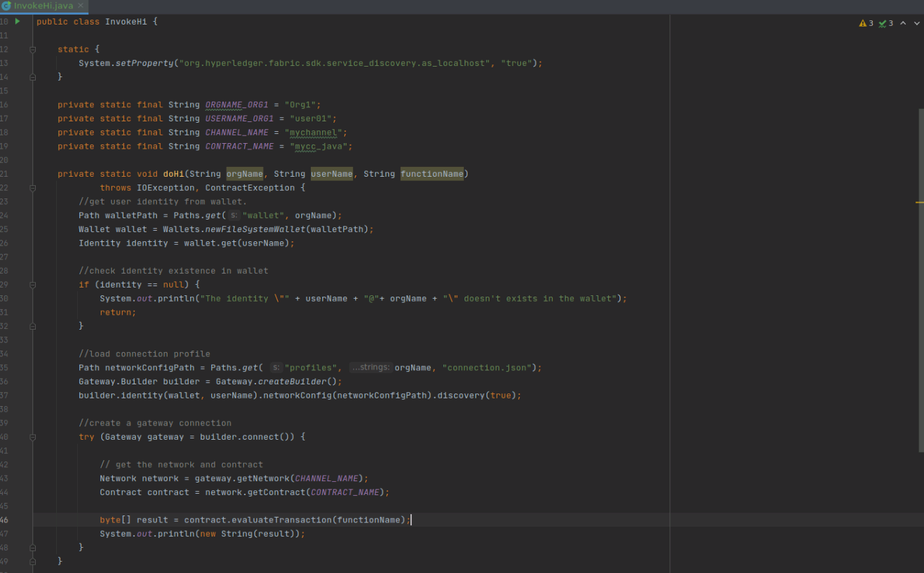Click the "wallet" string literal on line 24
Image resolution: width=924 pixels, height=573 pixels.
tap(263, 215)
